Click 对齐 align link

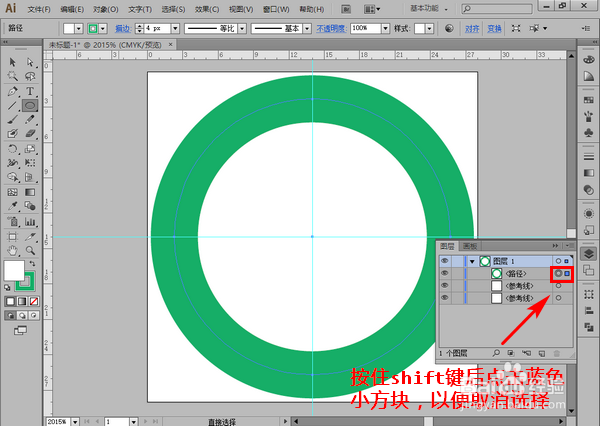coord(472,28)
